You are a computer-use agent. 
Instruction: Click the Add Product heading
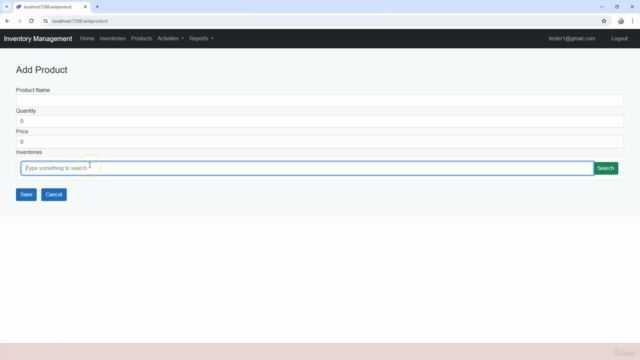(42, 70)
